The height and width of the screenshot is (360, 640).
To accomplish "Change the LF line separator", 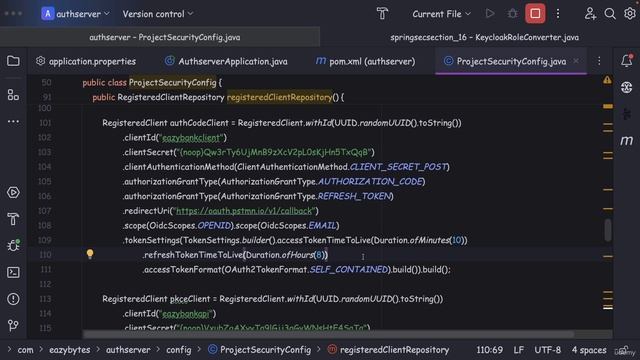I will pos(518,350).
